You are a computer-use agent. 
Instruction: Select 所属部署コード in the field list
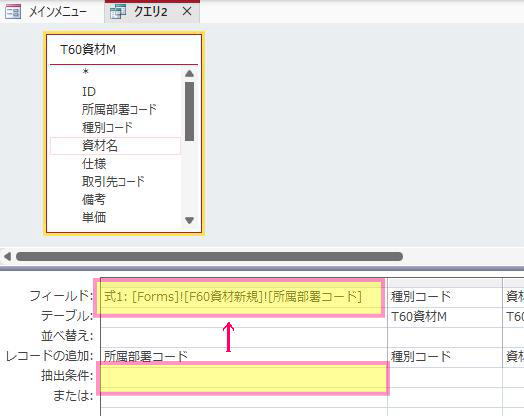[119, 109]
